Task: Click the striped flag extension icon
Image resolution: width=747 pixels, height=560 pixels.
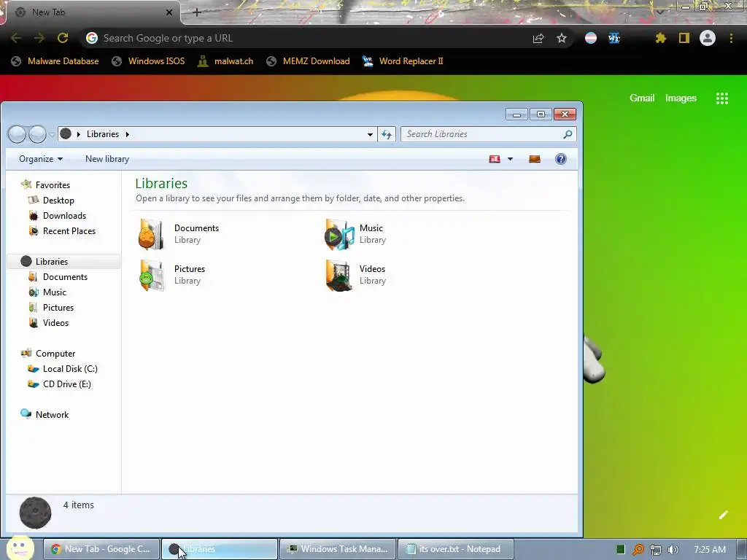Action: tap(591, 38)
